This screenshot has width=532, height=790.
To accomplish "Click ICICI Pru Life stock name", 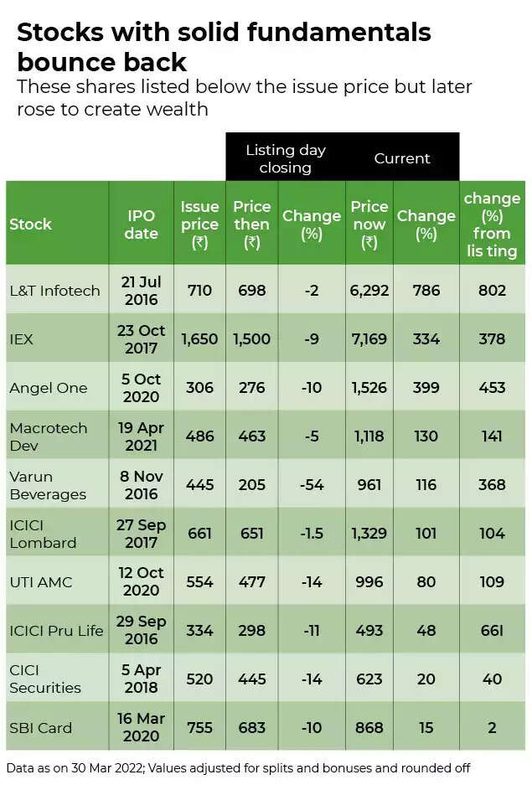I will click(x=56, y=631).
